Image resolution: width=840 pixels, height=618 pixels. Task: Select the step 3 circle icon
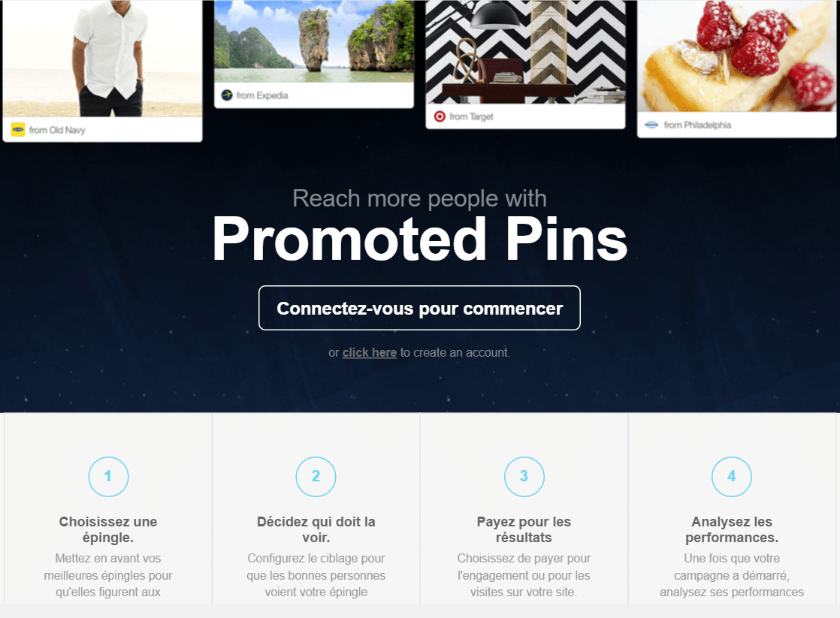coord(524,476)
